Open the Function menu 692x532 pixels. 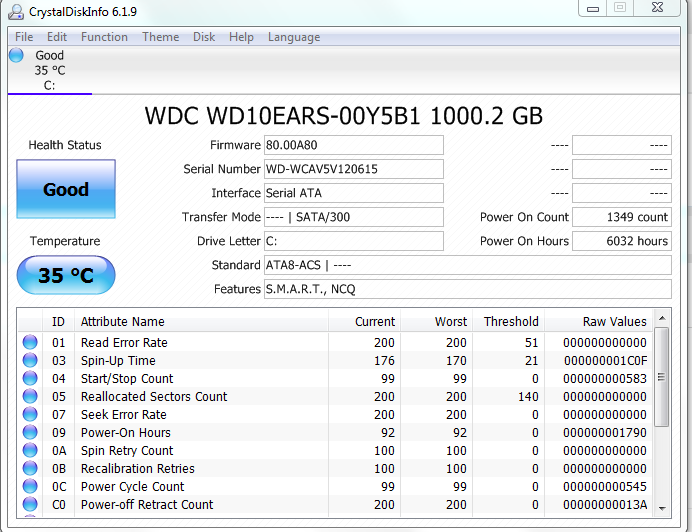(104, 37)
